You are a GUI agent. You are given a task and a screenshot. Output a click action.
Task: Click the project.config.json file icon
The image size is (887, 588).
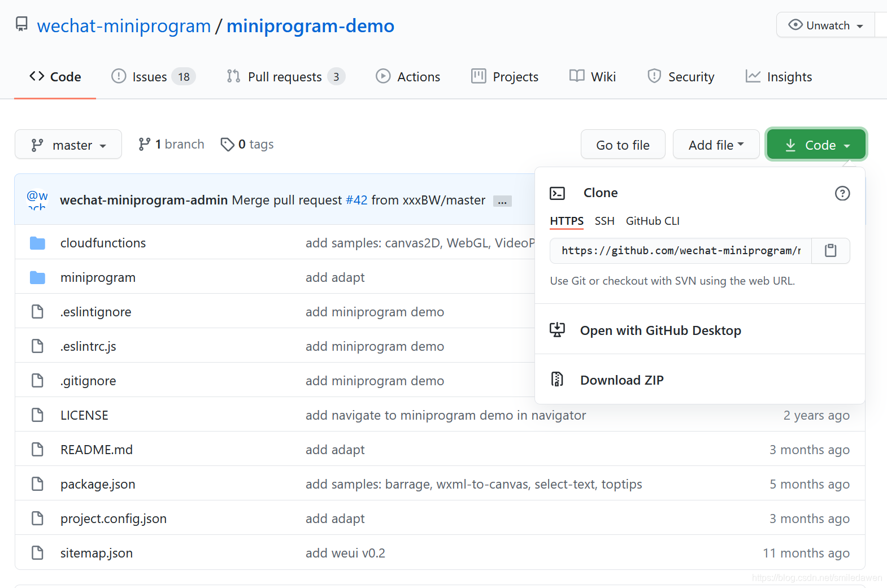(x=37, y=519)
